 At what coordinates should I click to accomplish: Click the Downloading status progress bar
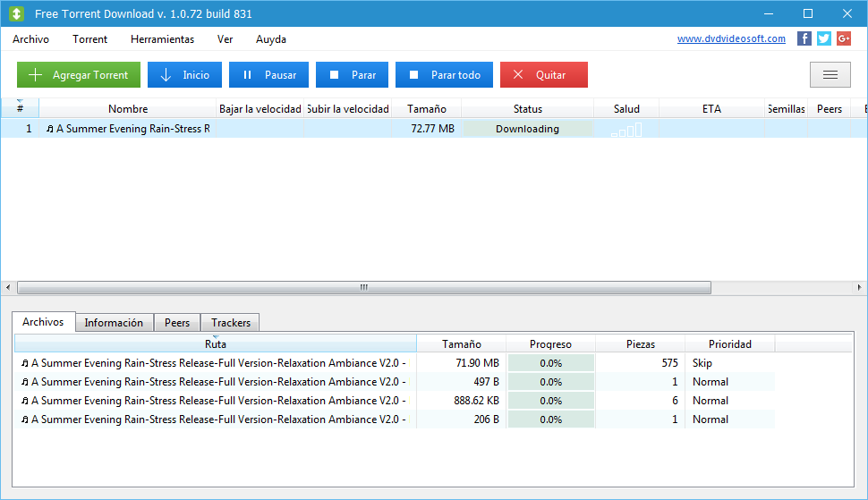[528, 128]
